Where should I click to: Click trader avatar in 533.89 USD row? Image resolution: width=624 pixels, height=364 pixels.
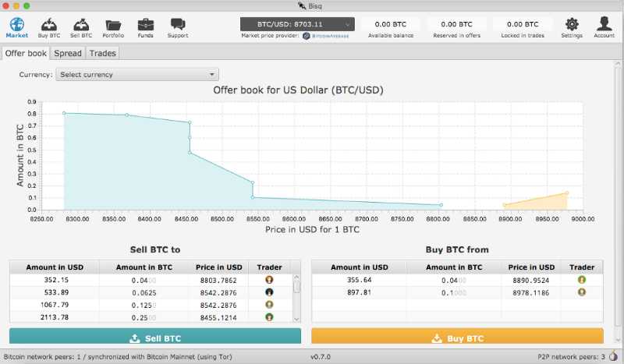pyautogui.click(x=269, y=292)
